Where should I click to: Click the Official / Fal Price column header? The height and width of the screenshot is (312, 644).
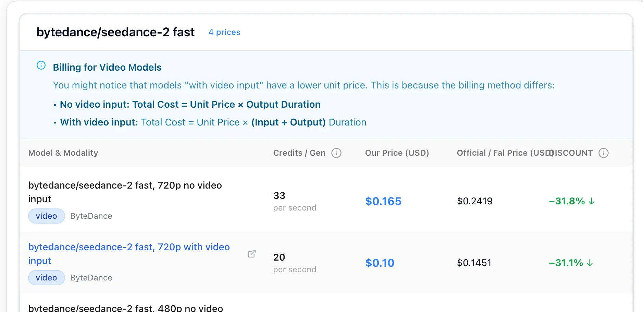tap(505, 153)
